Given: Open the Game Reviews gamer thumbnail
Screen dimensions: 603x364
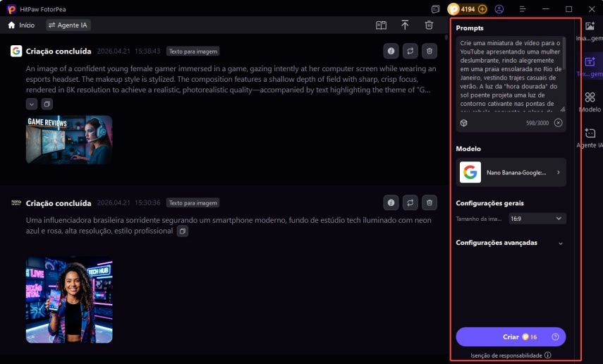Looking at the screenshot, I should click(69, 140).
